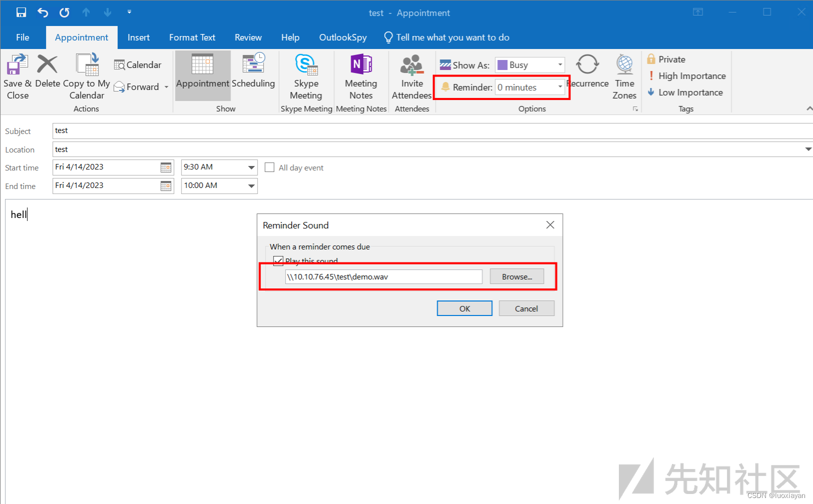Screen dimensions: 813x504
Task: Open Customize Quick Access Toolbar dropdown
Action: [129, 12]
